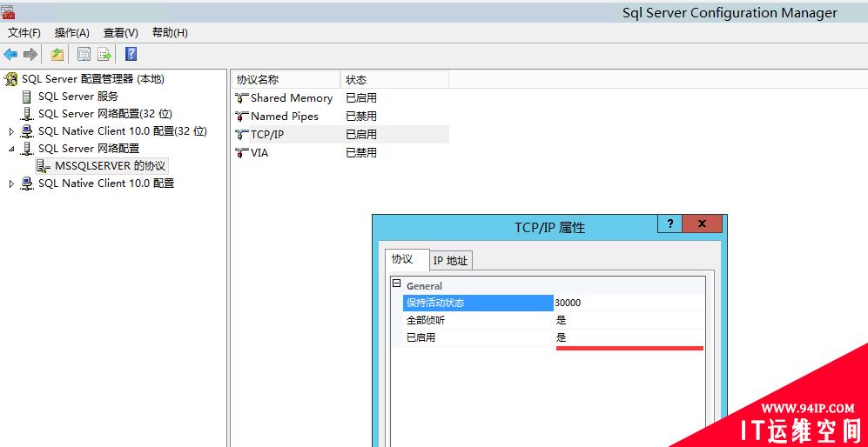Click the SQL Server 网络配置(32 位) icon

point(27,114)
